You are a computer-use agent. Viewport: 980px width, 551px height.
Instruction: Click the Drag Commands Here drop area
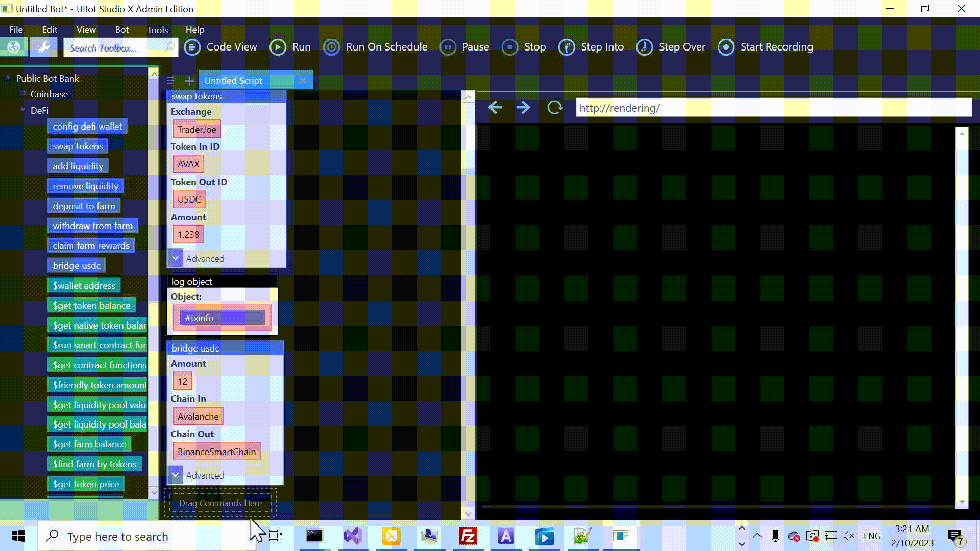[220, 503]
